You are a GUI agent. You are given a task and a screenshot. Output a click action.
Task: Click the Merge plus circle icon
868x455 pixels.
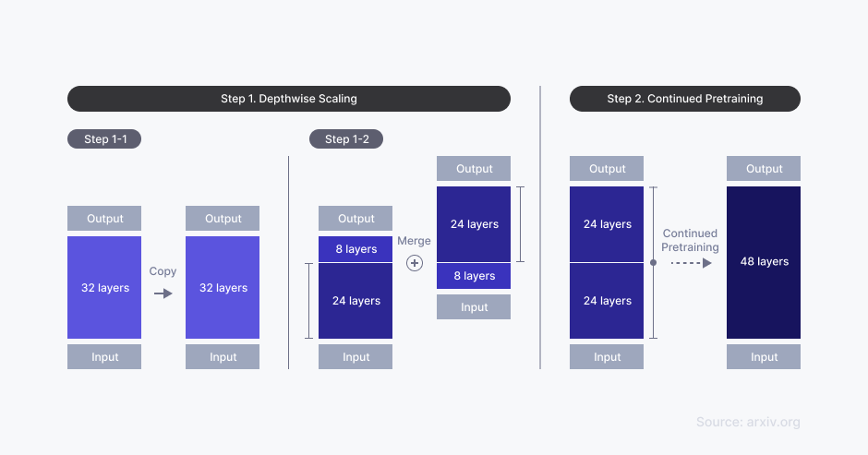point(415,263)
